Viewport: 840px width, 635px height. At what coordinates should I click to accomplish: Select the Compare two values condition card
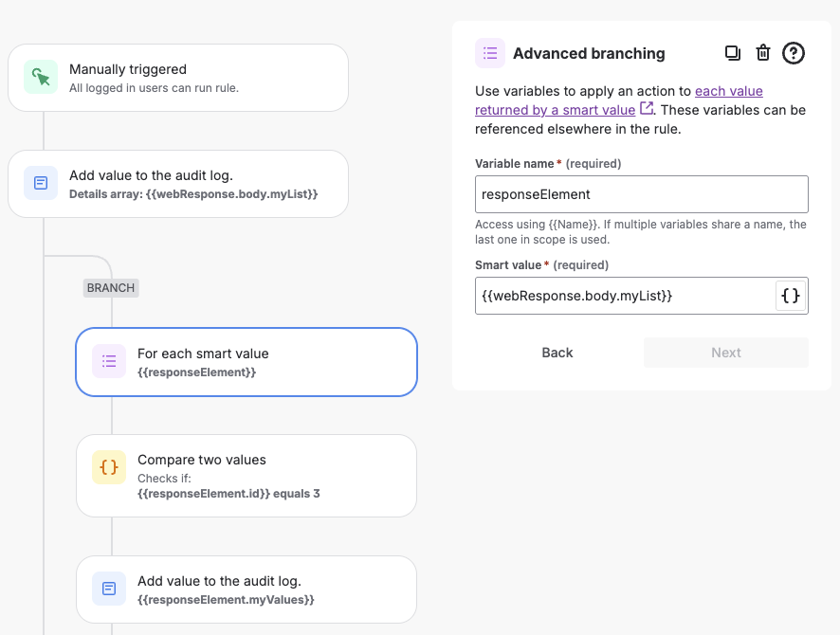247,475
